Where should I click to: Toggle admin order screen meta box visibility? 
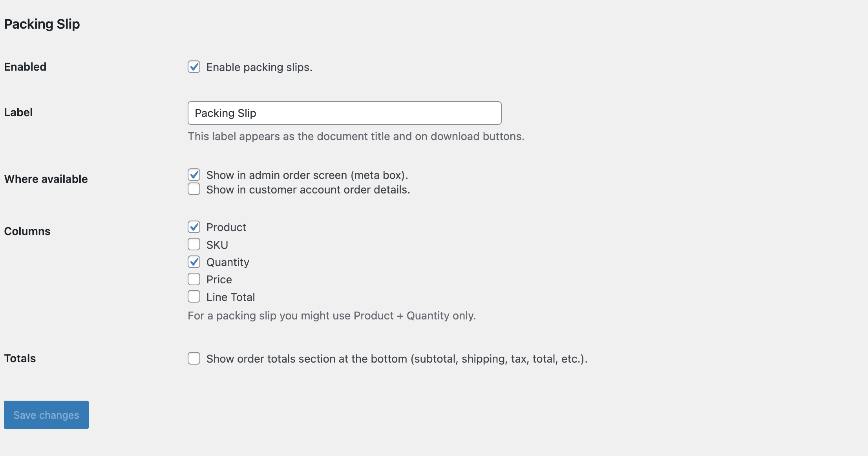(x=194, y=175)
